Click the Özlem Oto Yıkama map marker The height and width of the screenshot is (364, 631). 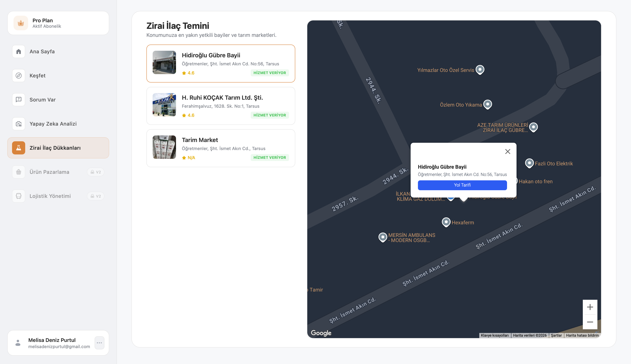tap(487, 104)
